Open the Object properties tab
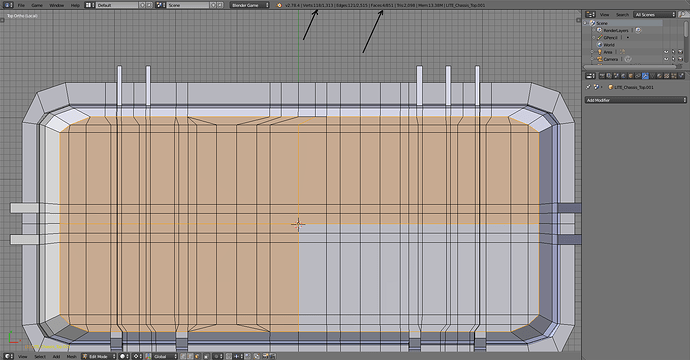Image resolution: width=690 pixels, height=360 pixels. tap(631, 76)
